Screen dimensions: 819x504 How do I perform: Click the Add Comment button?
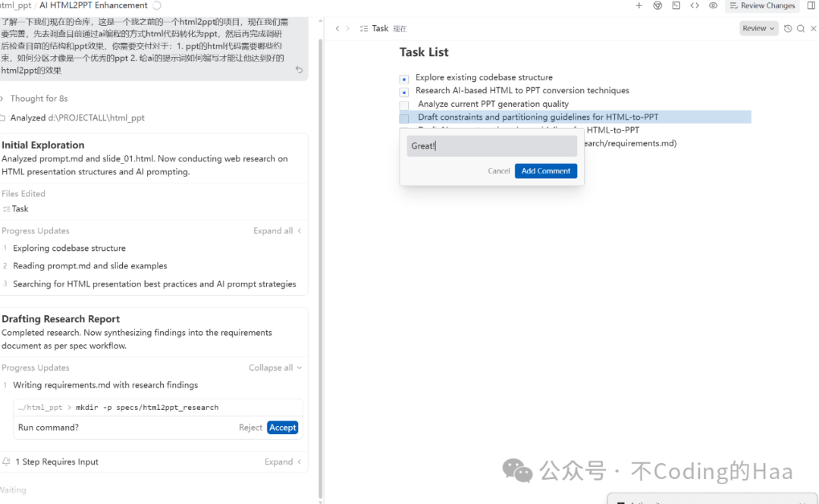546,171
